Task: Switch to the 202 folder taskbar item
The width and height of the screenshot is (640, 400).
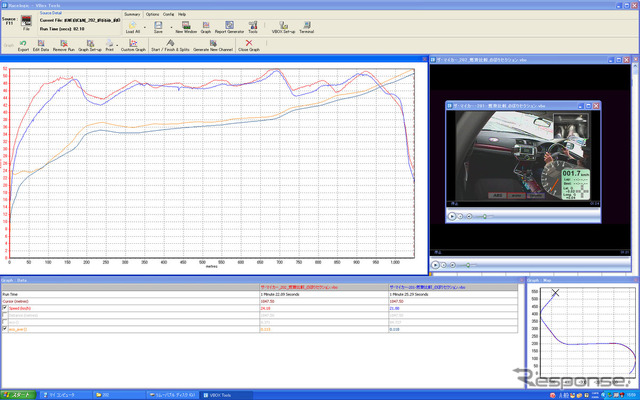Action: coord(119,395)
